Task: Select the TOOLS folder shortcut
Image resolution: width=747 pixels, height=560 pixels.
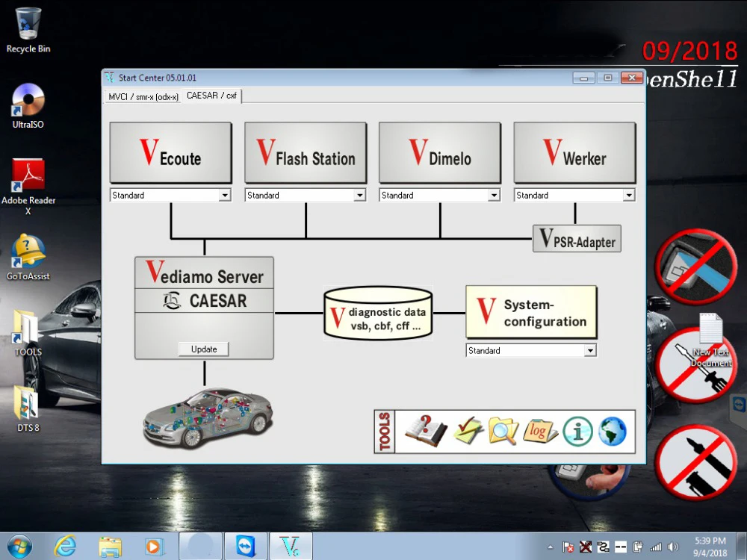Action: [28, 333]
